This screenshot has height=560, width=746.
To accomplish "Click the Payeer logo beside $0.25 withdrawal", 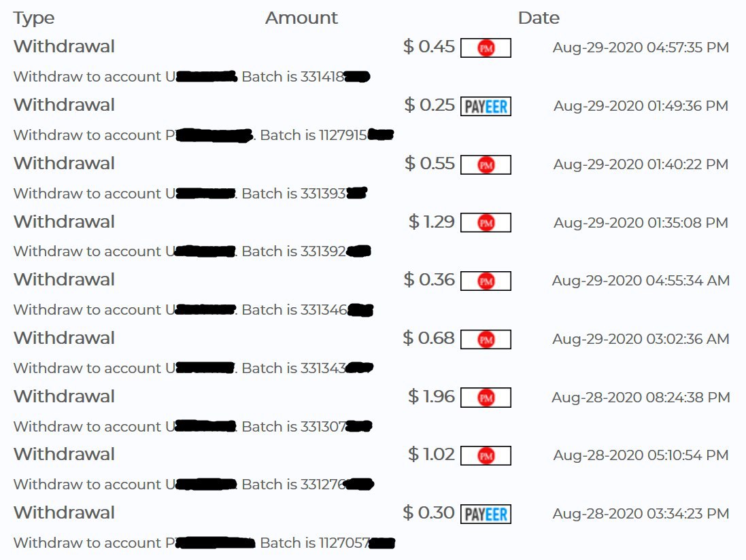I will click(x=486, y=106).
